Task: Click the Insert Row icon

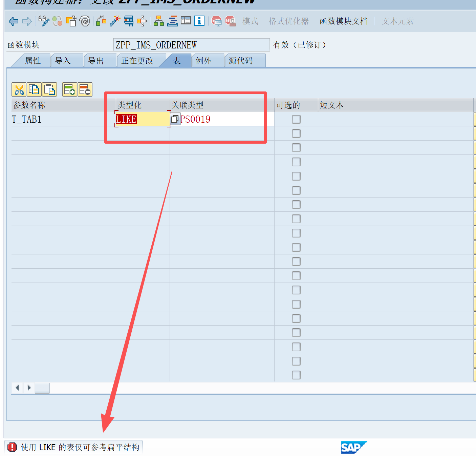Action: tap(70, 89)
